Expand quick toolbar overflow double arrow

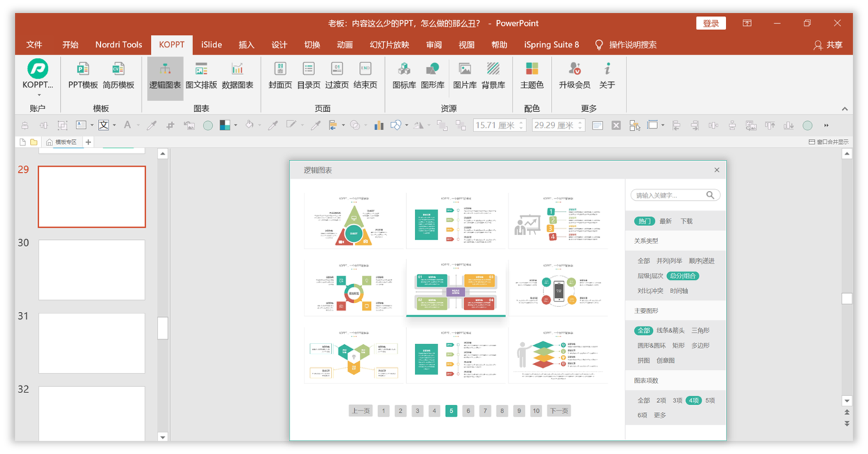click(x=826, y=125)
